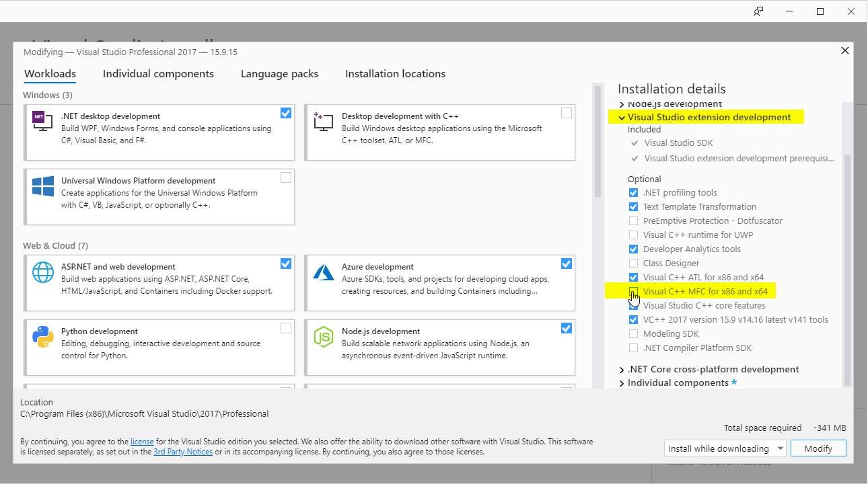Click the Windows (3) group heading
This screenshot has height=484, width=868.
(x=48, y=95)
